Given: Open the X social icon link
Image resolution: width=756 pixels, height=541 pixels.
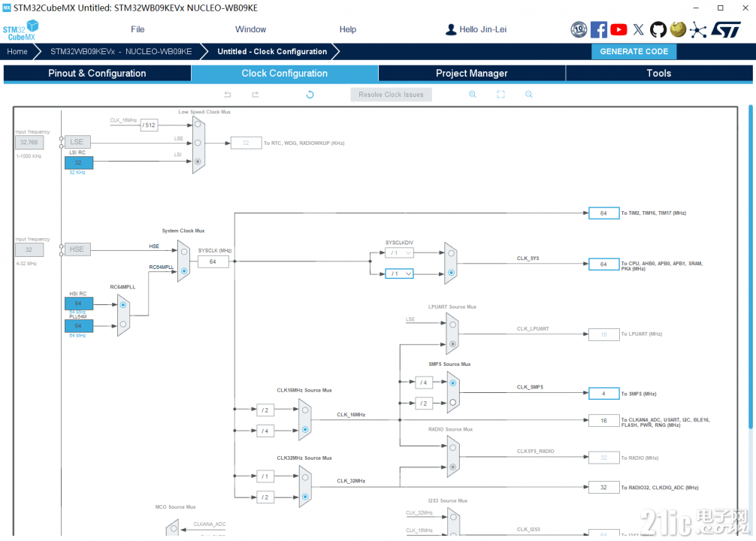Looking at the screenshot, I should [638, 30].
